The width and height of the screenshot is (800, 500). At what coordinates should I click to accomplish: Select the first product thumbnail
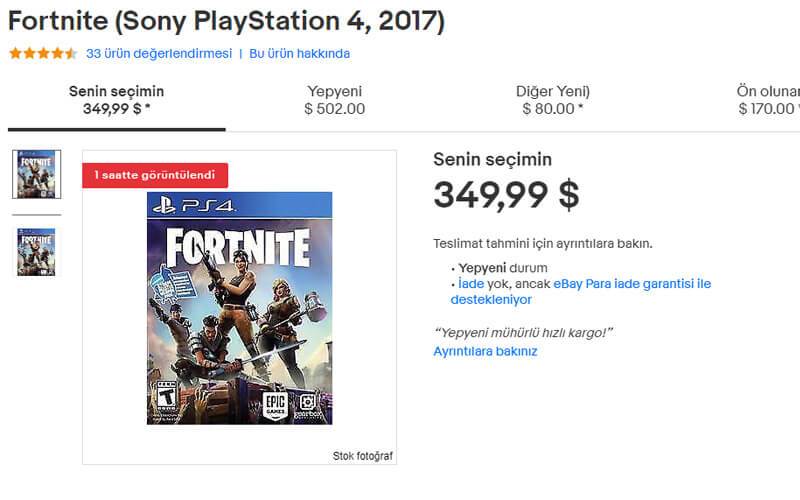tap(36, 174)
